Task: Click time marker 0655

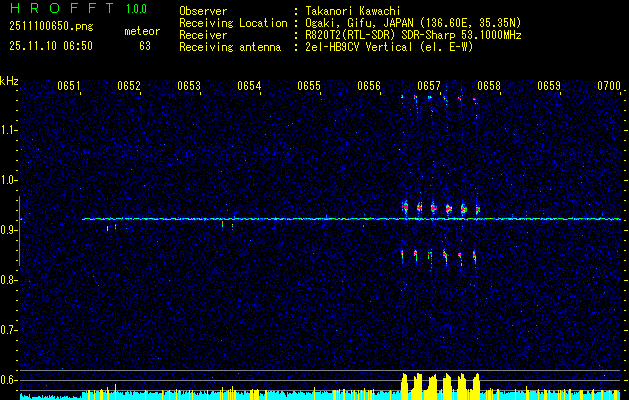Action: pyautogui.click(x=309, y=85)
